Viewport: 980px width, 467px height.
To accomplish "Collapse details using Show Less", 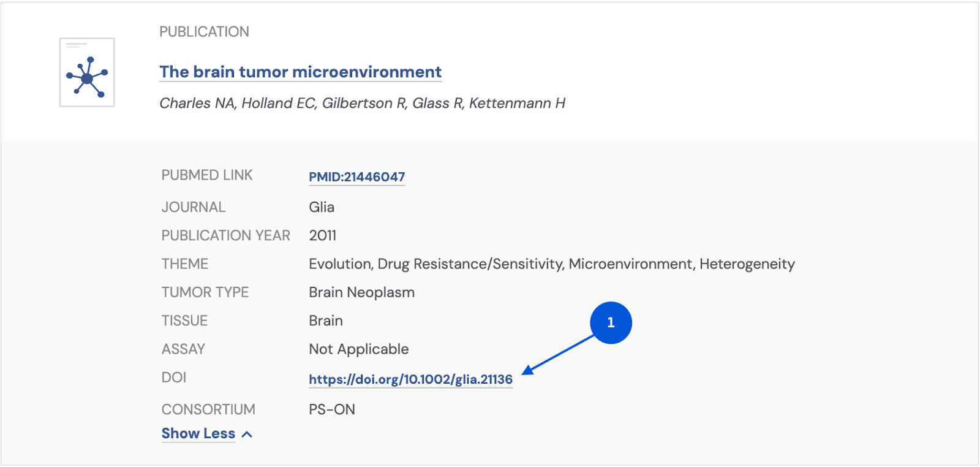I will point(198,433).
